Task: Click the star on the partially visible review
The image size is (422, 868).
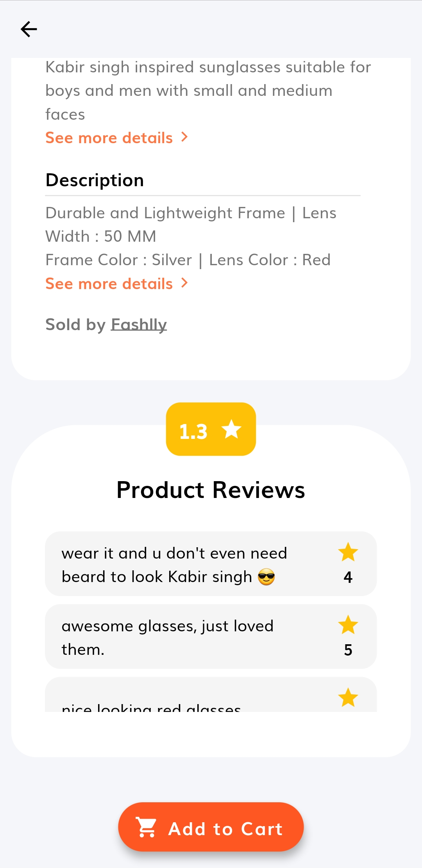Action: coord(348,697)
